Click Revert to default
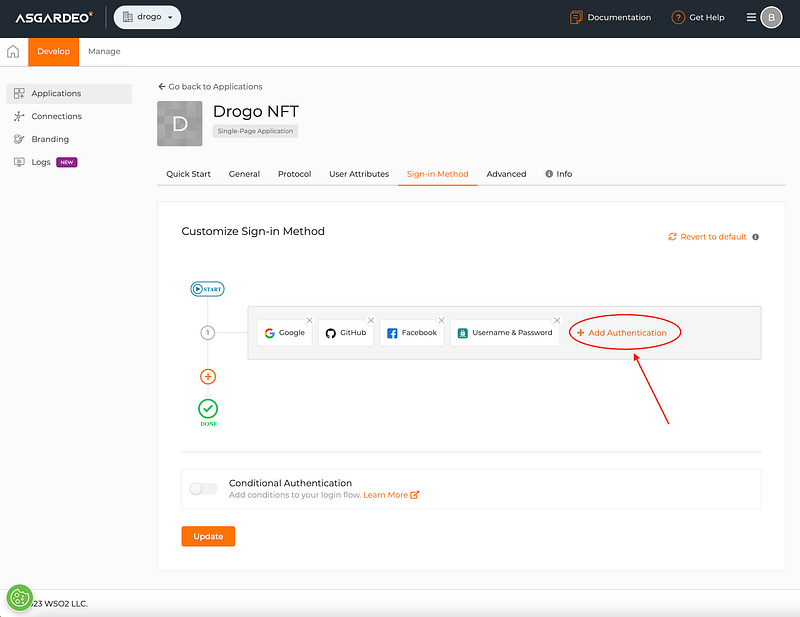This screenshot has height=617, width=800. pos(707,237)
